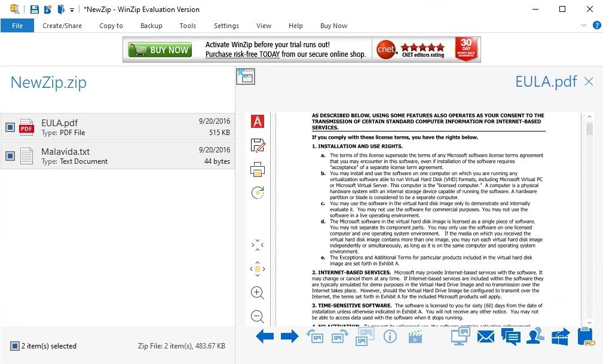Click the set-as-desktop-background monitor icon
Screen dimensions: 603x364
pos(460,336)
